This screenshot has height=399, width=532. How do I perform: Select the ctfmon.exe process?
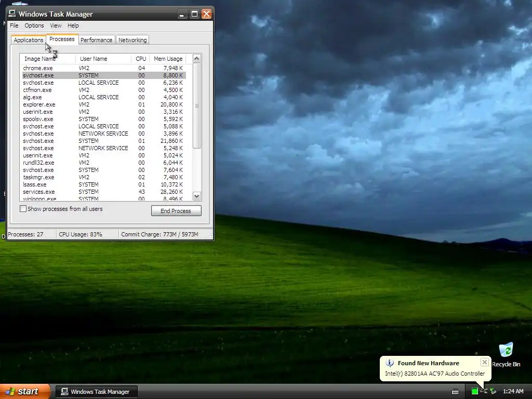point(104,90)
